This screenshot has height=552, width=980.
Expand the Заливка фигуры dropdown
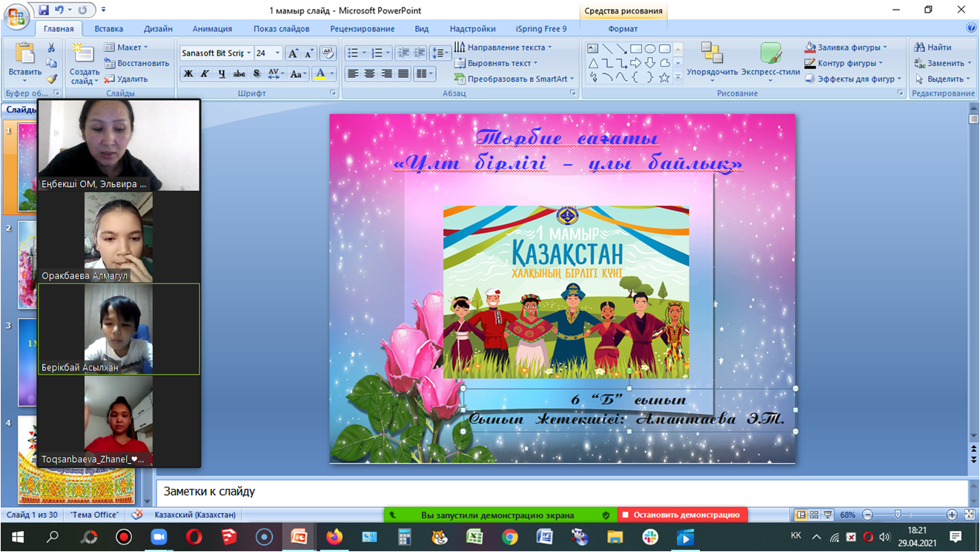884,47
